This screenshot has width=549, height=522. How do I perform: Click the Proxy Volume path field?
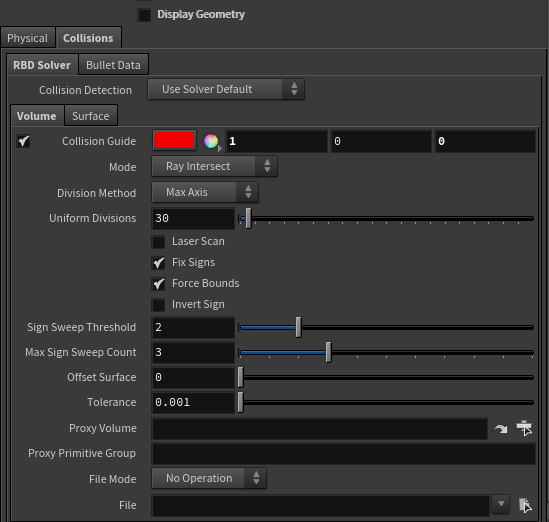pyautogui.click(x=320, y=428)
